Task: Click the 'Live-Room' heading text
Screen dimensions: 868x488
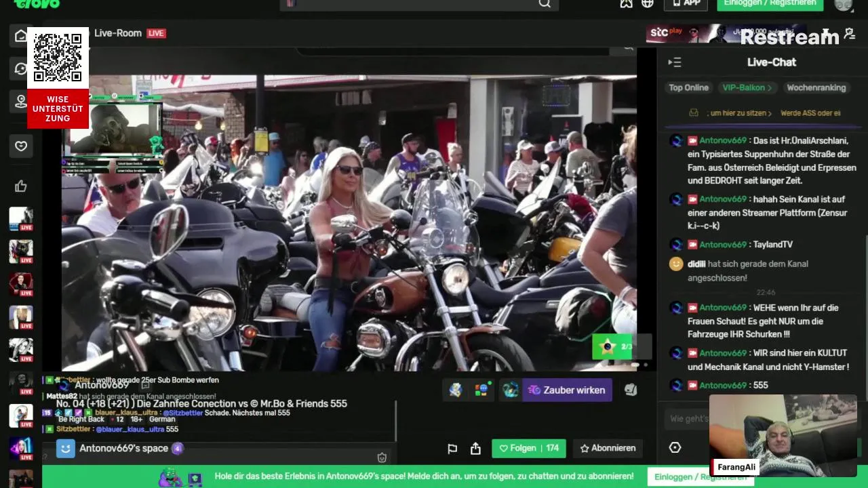Action: 118,33
